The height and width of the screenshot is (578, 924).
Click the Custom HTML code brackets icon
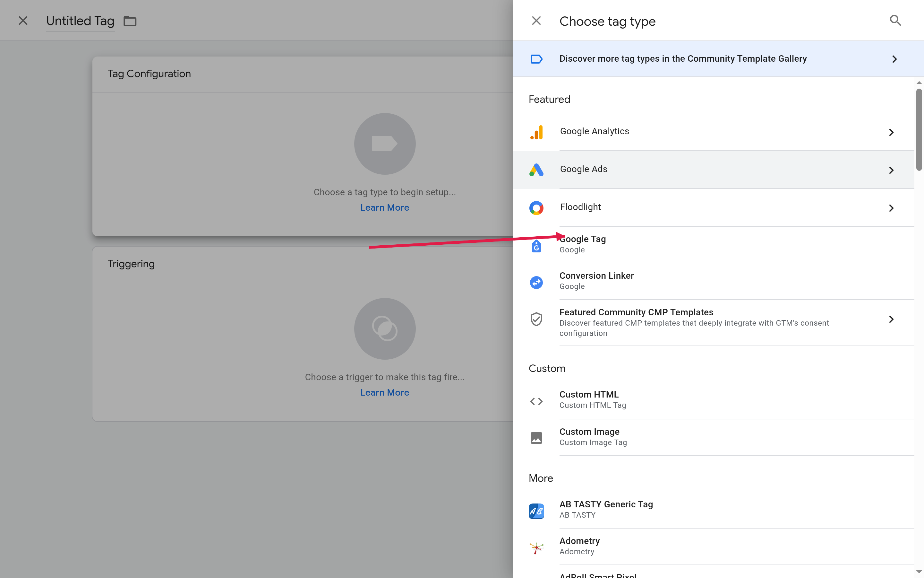[536, 401]
